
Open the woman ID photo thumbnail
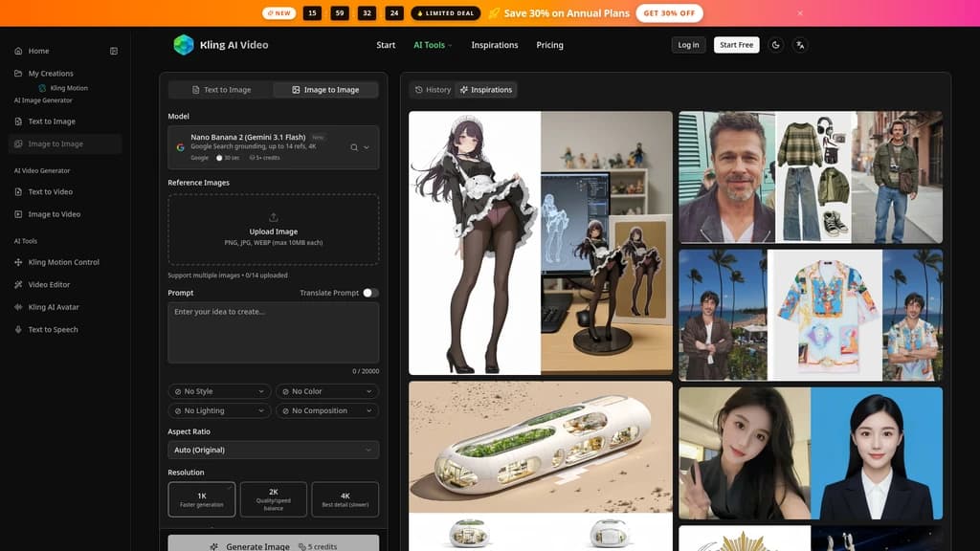[x=811, y=453]
